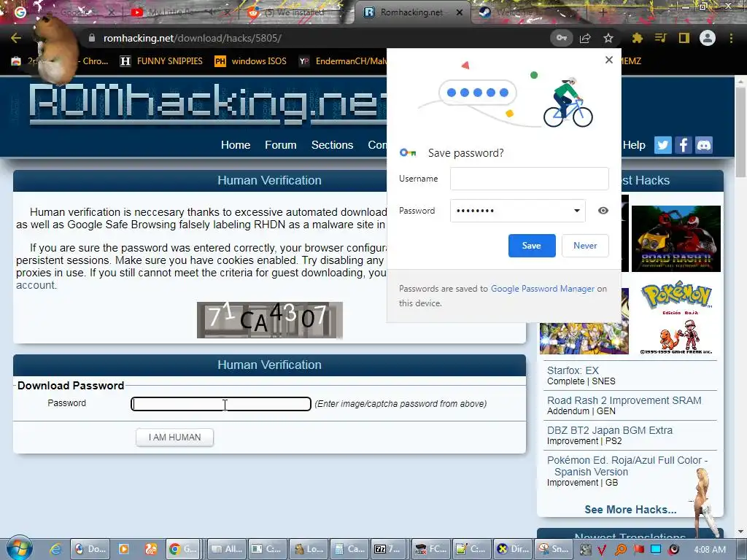
Task: Click the captcha image 71CA4307
Action: point(270,320)
